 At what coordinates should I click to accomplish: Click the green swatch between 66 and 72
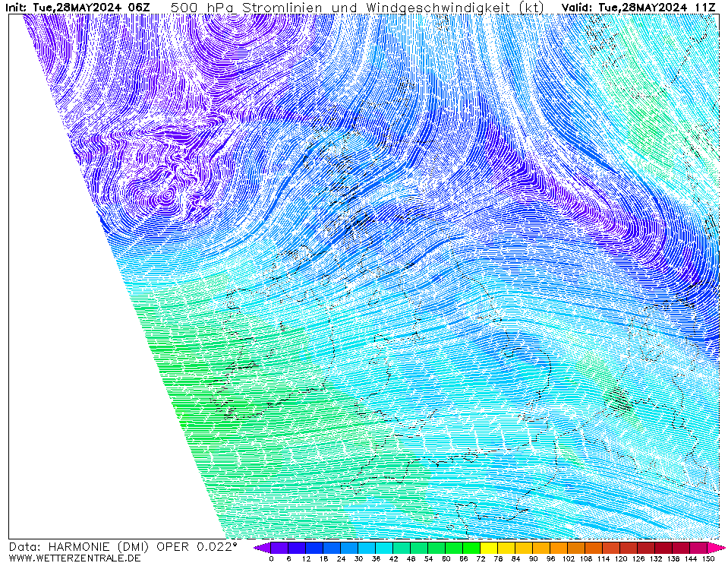click(471, 548)
